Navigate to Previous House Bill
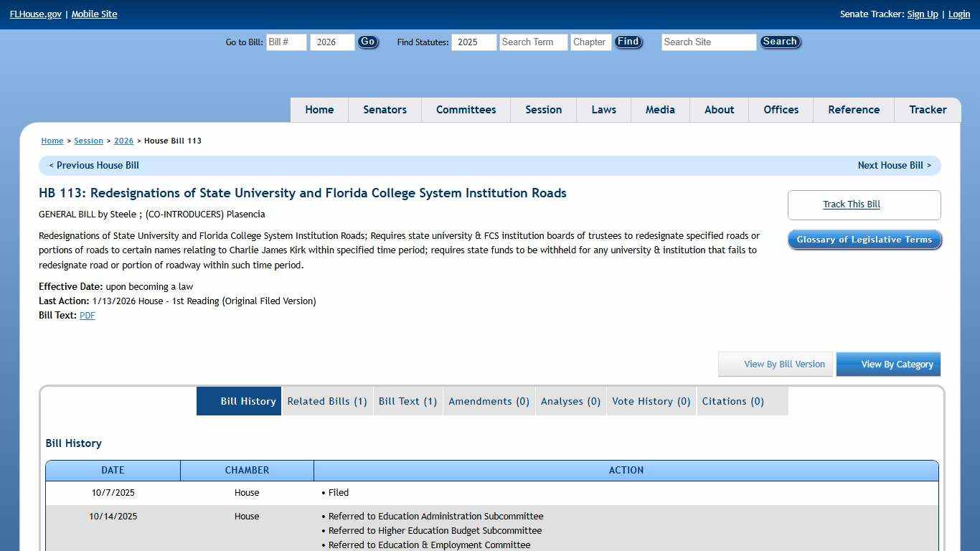 (x=94, y=166)
